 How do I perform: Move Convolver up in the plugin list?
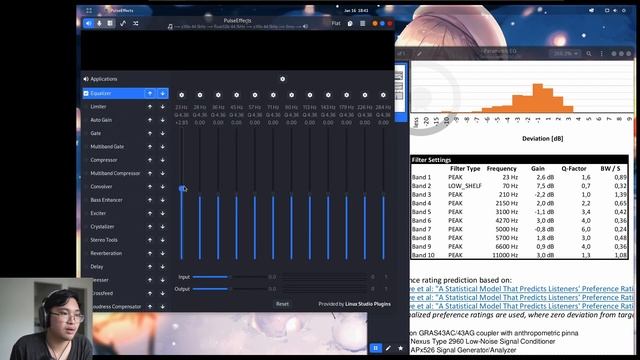pyautogui.click(x=150, y=187)
